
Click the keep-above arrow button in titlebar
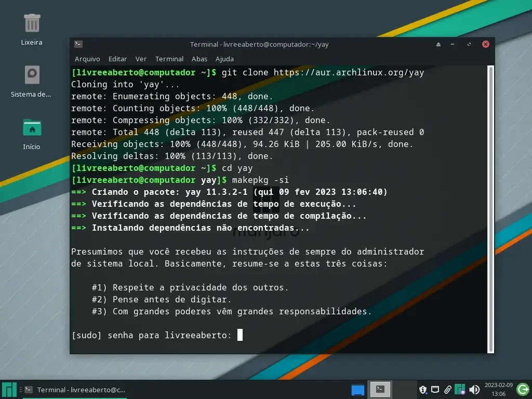tap(438, 45)
